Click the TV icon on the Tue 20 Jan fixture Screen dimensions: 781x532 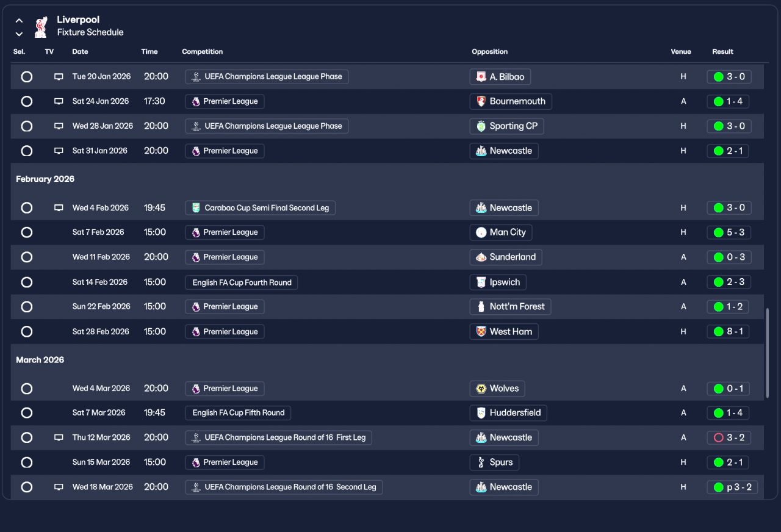click(59, 77)
